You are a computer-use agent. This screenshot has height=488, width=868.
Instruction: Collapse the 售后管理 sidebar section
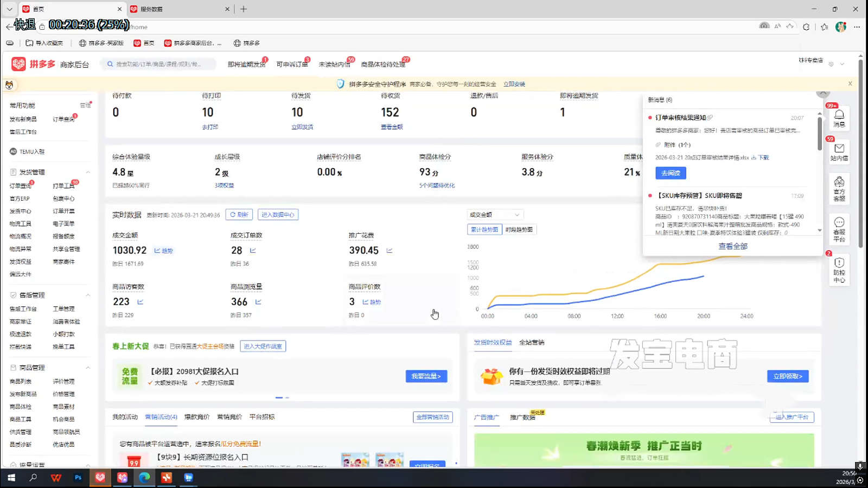pyautogui.click(x=88, y=295)
